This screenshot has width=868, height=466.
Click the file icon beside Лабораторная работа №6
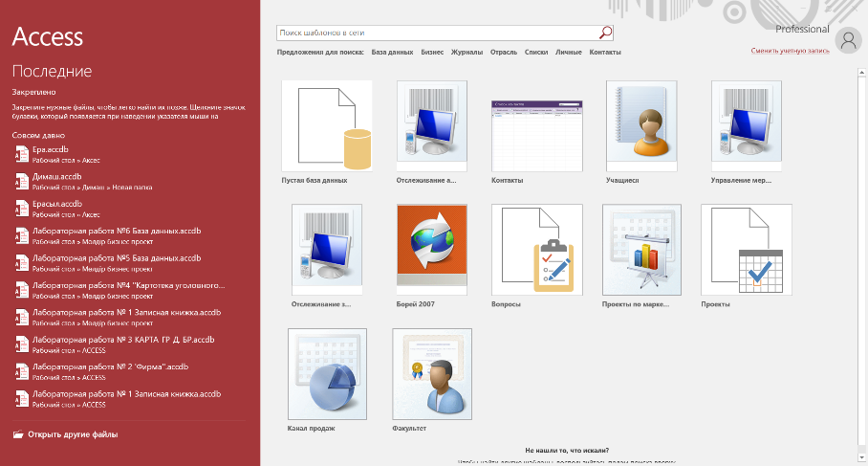point(22,235)
